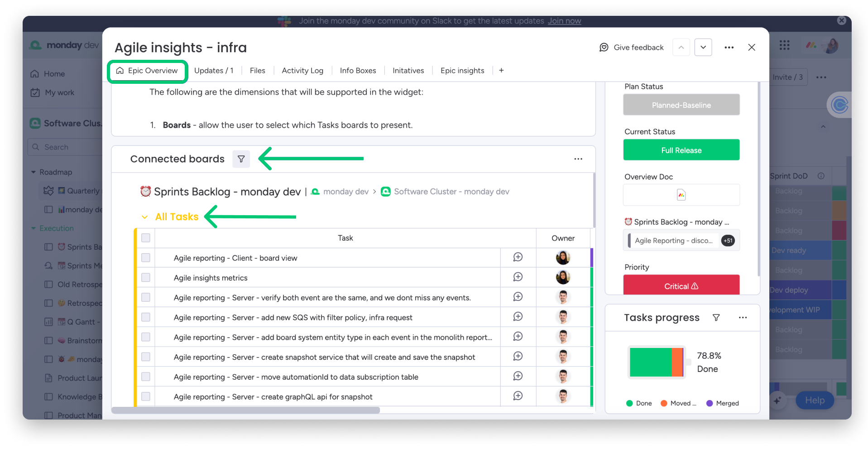Click My work icon in the sidebar
This screenshot has height=449, width=868.
(35, 92)
